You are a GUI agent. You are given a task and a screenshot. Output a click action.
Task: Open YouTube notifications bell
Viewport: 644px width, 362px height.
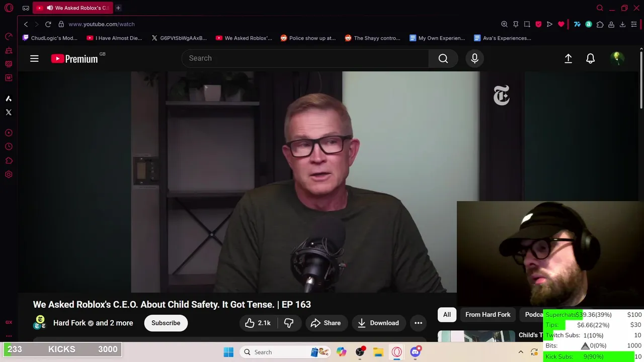pos(591,59)
